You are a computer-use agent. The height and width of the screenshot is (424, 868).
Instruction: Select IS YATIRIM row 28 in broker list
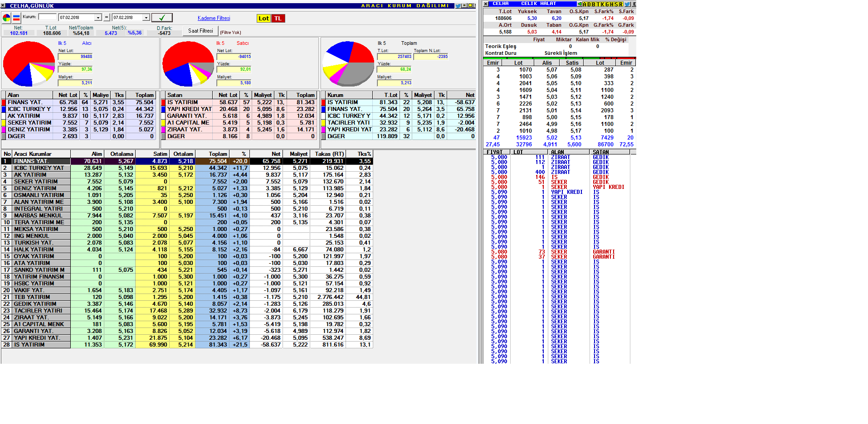(x=187, y=345)
